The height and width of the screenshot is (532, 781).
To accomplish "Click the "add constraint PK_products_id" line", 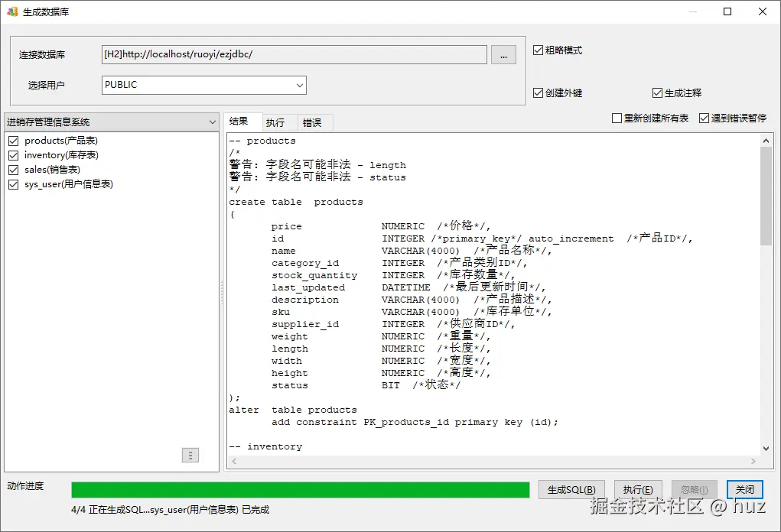I will click(x=415, y=423).
